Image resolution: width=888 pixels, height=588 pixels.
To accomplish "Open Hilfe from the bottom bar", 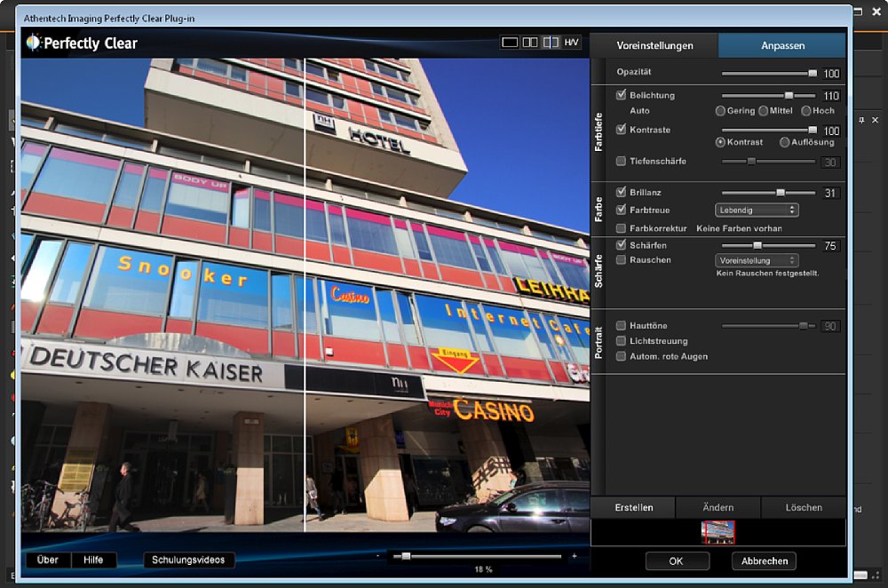I will (93, 560).
